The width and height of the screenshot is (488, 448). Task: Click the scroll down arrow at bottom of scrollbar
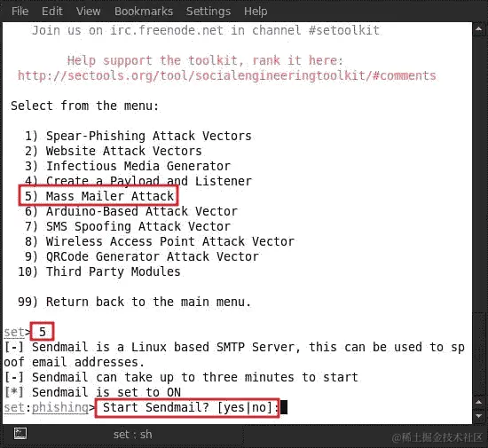coord(478,416)
